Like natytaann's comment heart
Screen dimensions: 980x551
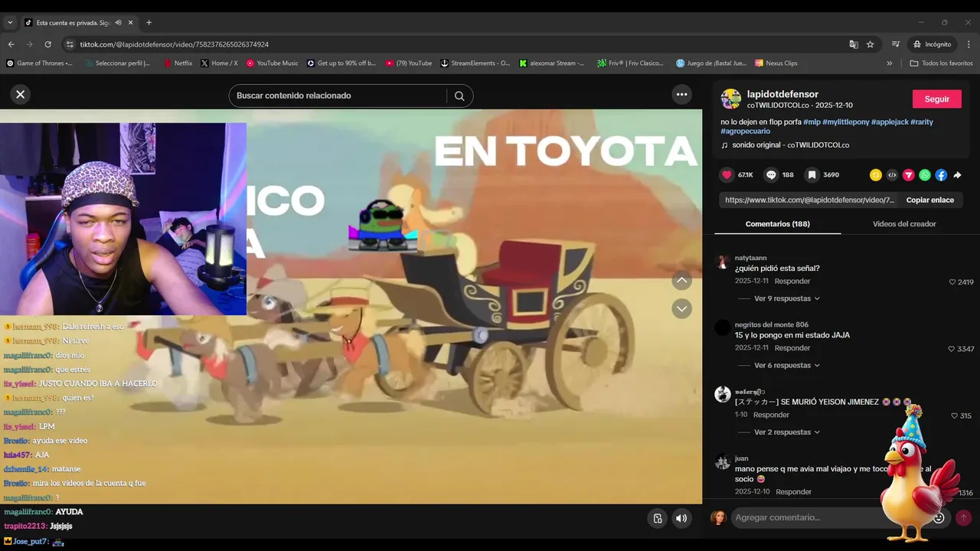(x=952, y=282)
